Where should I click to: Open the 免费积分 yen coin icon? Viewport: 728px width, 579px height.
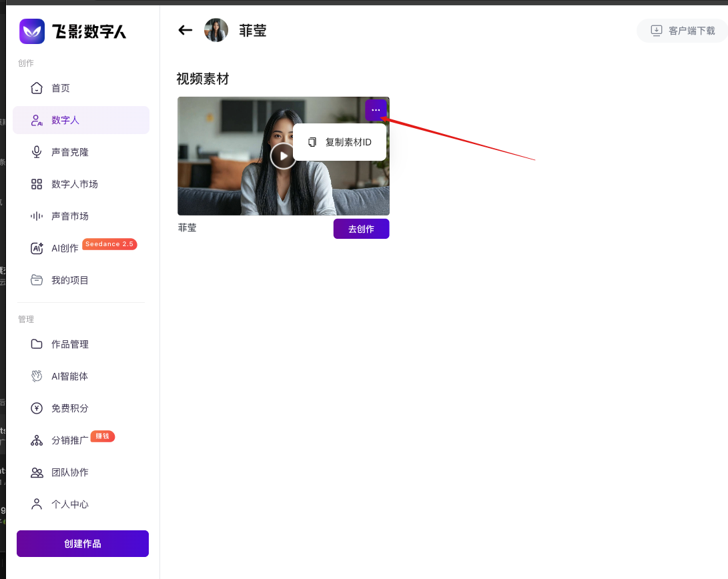click(x=37, y=408)
